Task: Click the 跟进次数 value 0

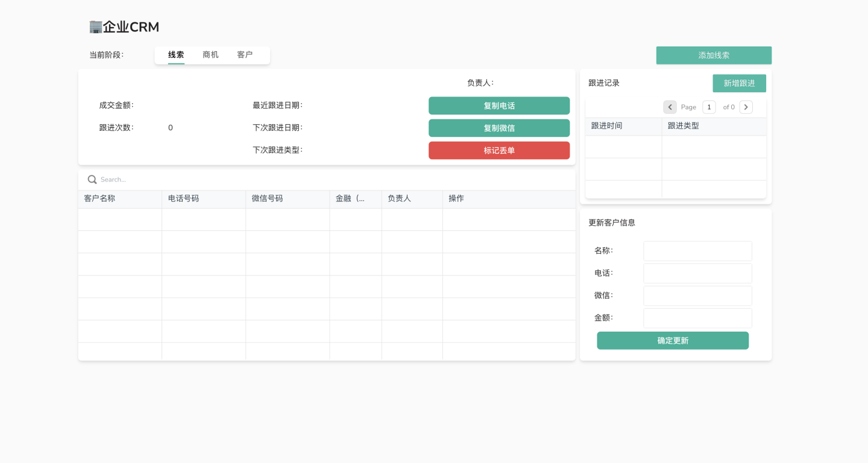Action: click(x=171, y=128)
